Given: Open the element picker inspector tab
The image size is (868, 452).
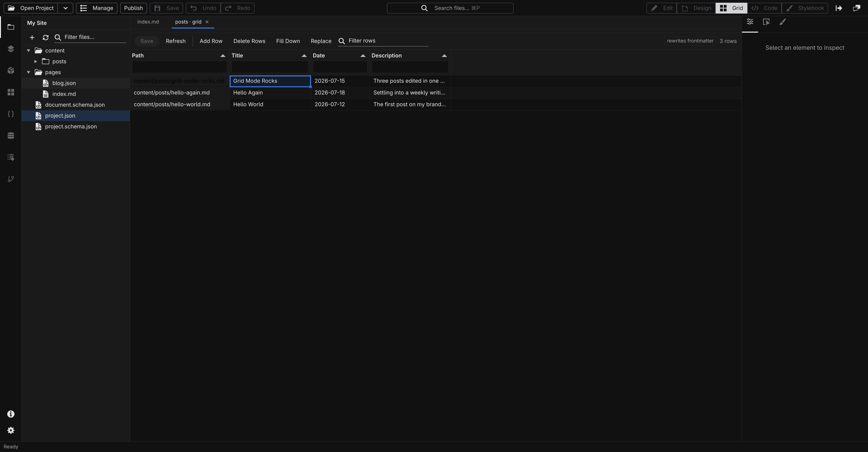Looking at the screenshot, I should [x=766, y=22].
